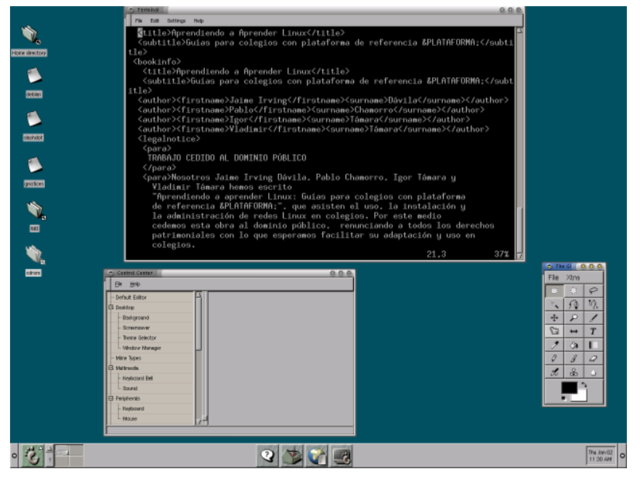Select the Transform tool in GIMP toolbox
Viewport: 640px width, 479px height.
click(x=554, y=331)
